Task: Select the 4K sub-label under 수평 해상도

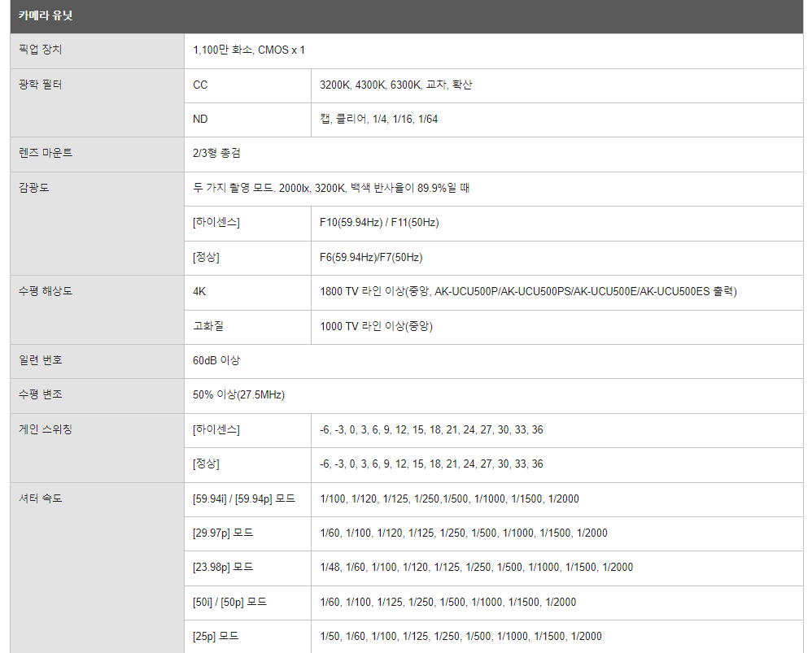Action: 200,291
